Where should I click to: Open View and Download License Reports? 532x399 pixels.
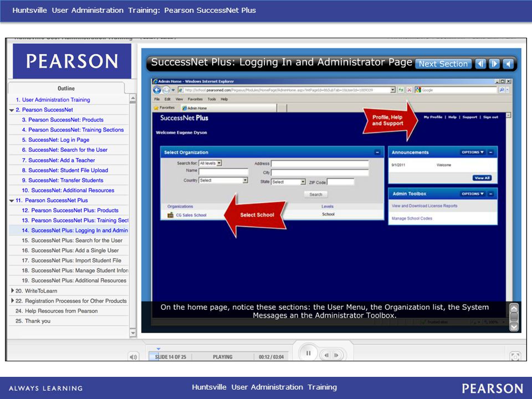pyautogui.click(x=424, y=206)
